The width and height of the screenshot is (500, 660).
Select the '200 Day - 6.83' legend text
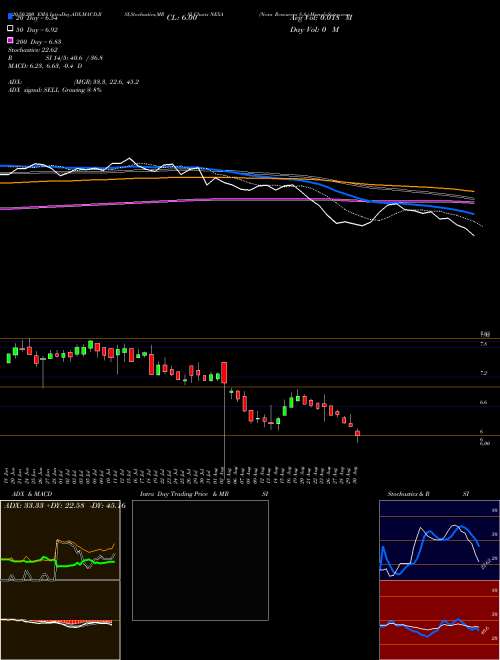[x=39, y=42]
